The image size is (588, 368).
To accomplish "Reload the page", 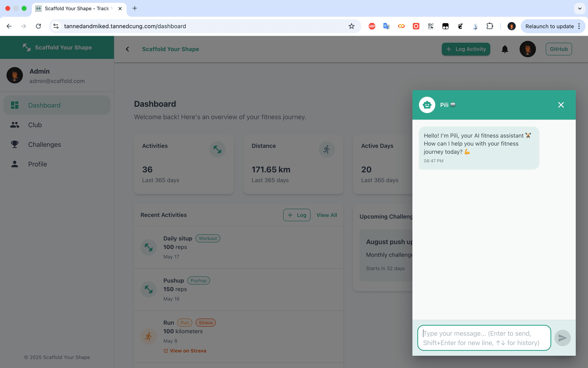I will (x=38, y=26).
